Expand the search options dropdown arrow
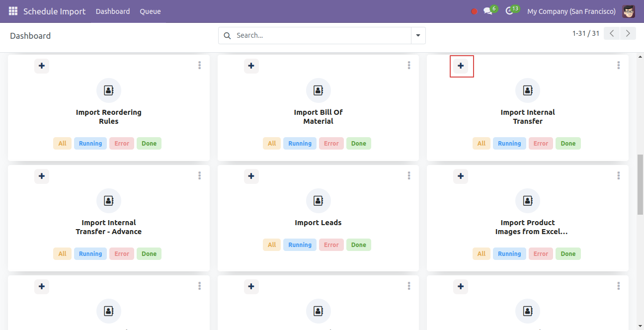 pos(418,35)
